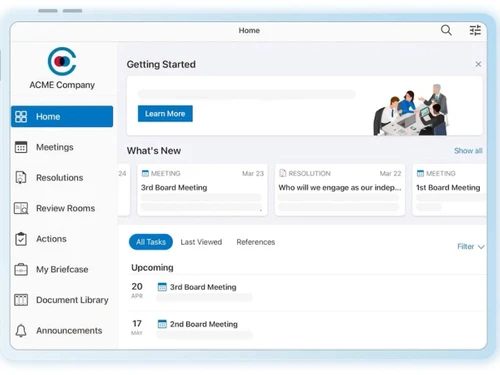
Task: Click the Review Rooms icon
Action: tap(21, 208)
